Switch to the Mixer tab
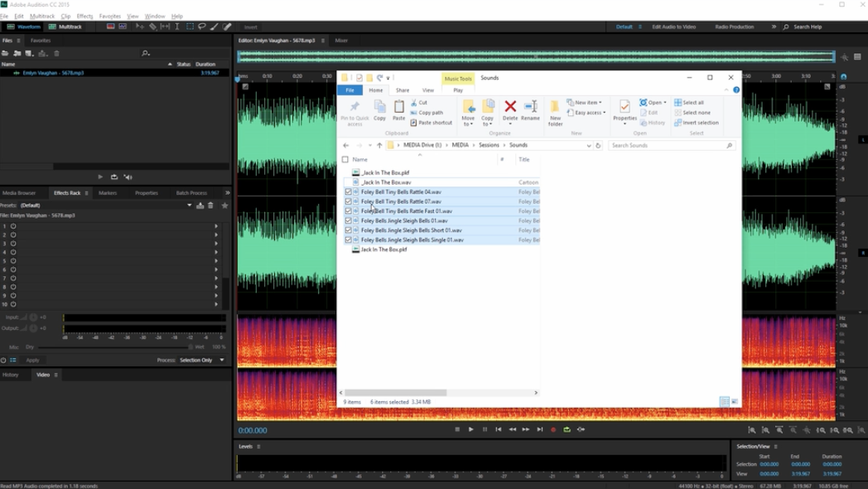868x489 pixels. (341, 40)
